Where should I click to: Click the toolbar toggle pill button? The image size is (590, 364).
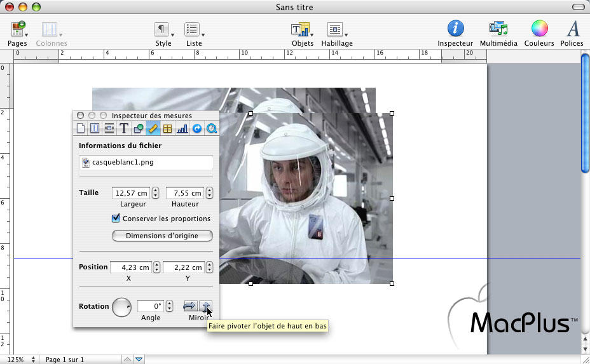coord(579,7)
